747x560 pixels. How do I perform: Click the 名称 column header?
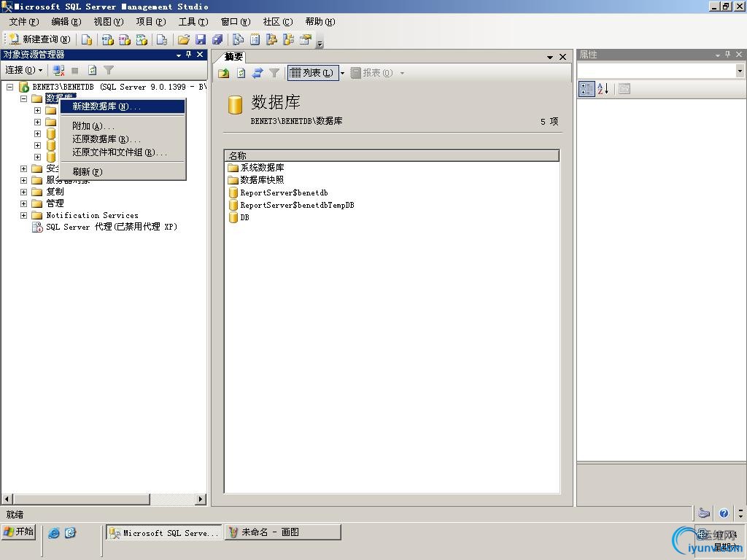point(392,156)
